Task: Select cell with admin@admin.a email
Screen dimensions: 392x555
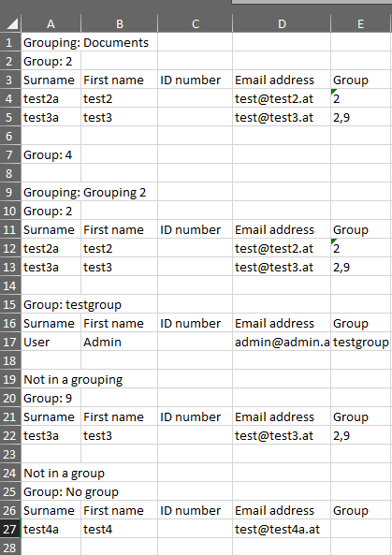Action: pos(282,342)
